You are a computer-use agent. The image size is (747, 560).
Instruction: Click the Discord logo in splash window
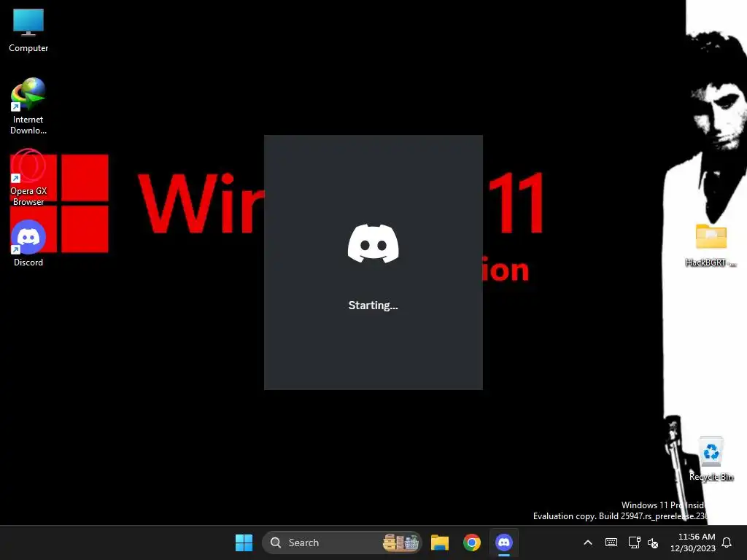pos(373,244)
